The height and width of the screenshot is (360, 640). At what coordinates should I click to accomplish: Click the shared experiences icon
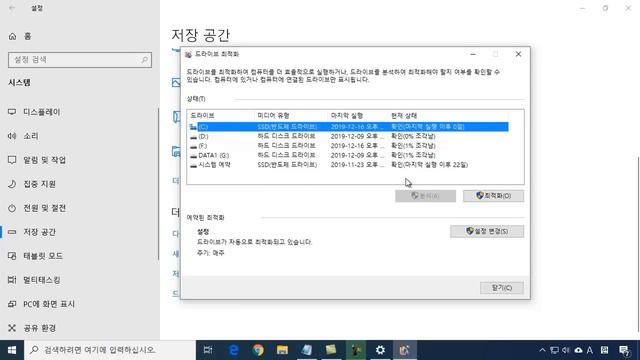point(12,328)
